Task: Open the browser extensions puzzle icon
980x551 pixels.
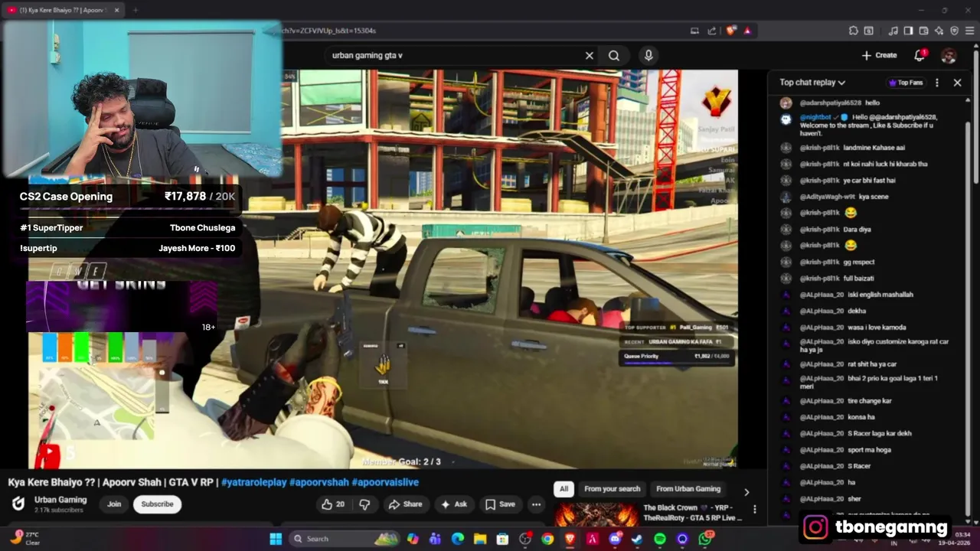Action: 854,31
